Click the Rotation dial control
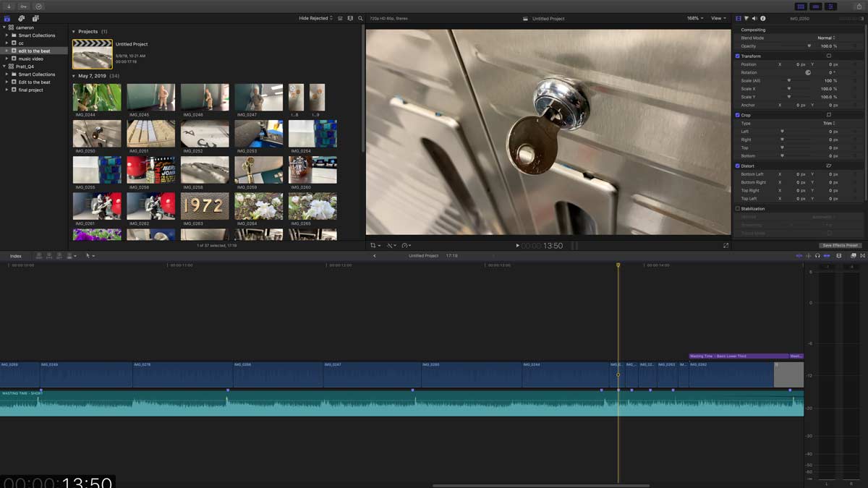The height and width of the screenshot is (488, 868). click(808, 72)
